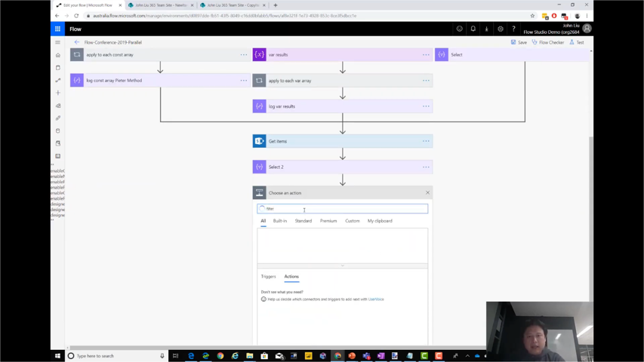Open the feedback smiley icon
This screenshot has width=644, height=362.
(x=460, y=29)
